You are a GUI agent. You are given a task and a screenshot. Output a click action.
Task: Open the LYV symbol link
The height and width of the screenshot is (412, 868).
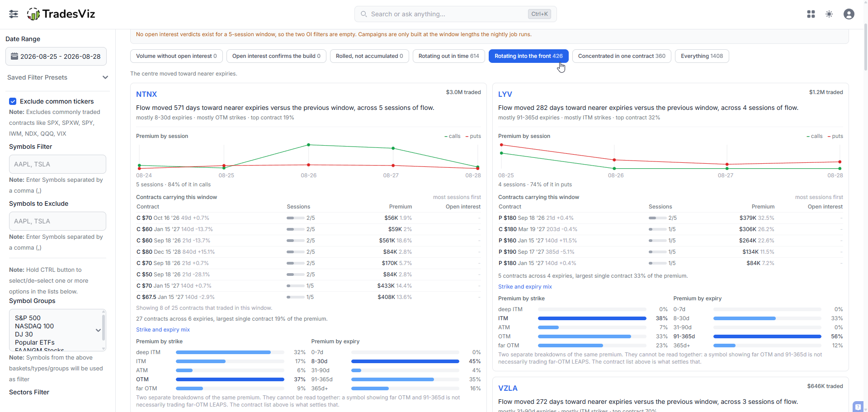(505, 94)
